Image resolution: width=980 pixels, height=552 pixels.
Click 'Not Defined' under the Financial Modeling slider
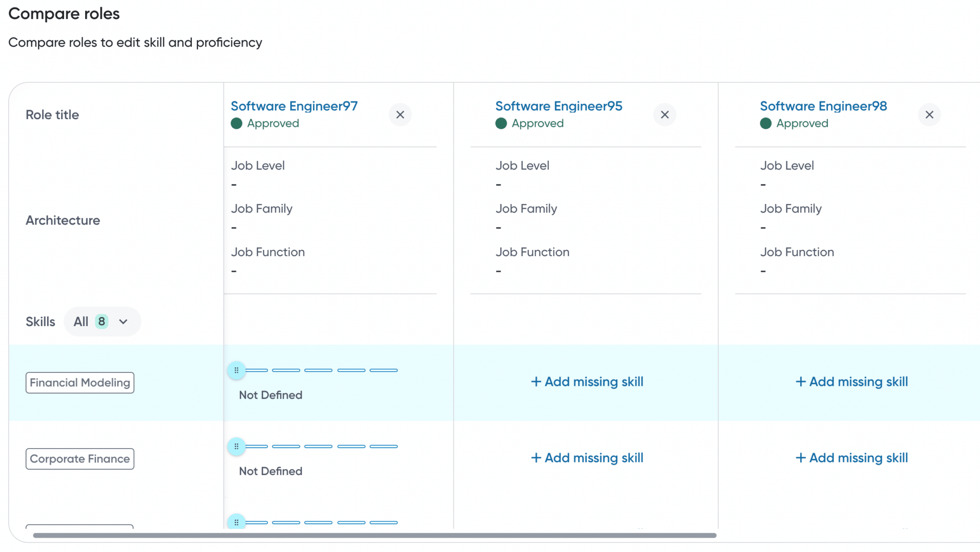click(270, 395)
